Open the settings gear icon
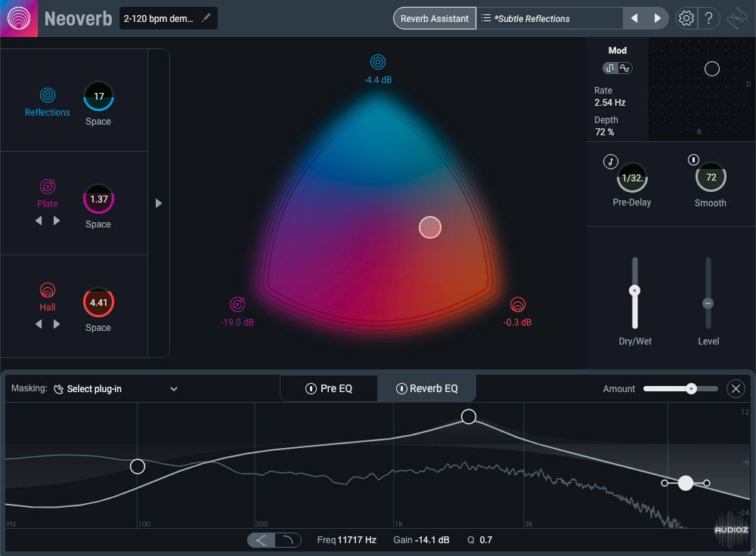This screenshot has height=556, width=756. [686, 18]
